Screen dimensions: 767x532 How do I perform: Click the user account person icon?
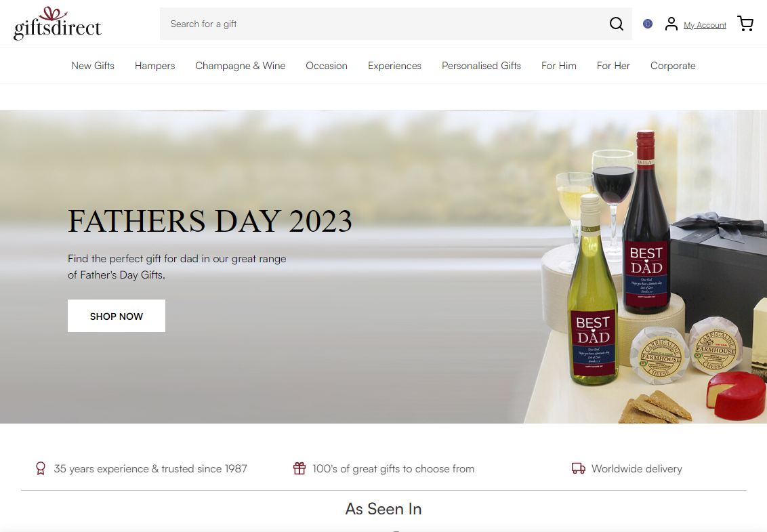coord(671,24)
